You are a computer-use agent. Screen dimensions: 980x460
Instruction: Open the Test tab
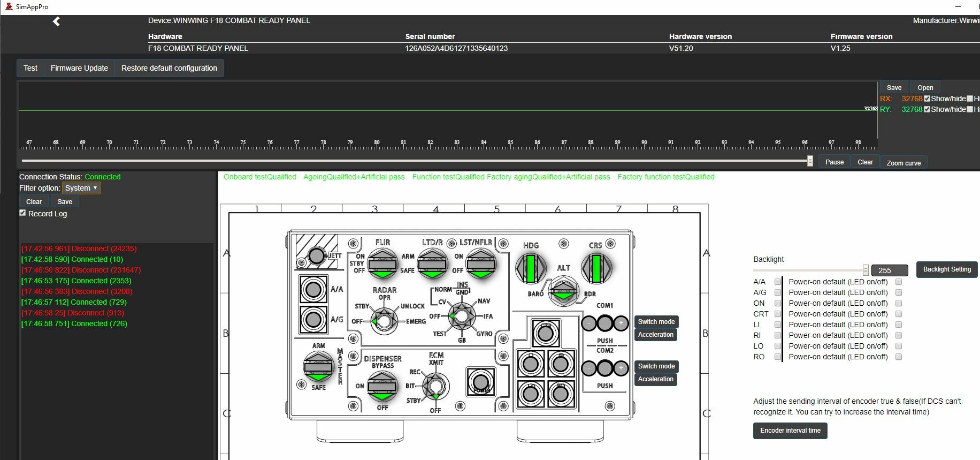[30, 68]
